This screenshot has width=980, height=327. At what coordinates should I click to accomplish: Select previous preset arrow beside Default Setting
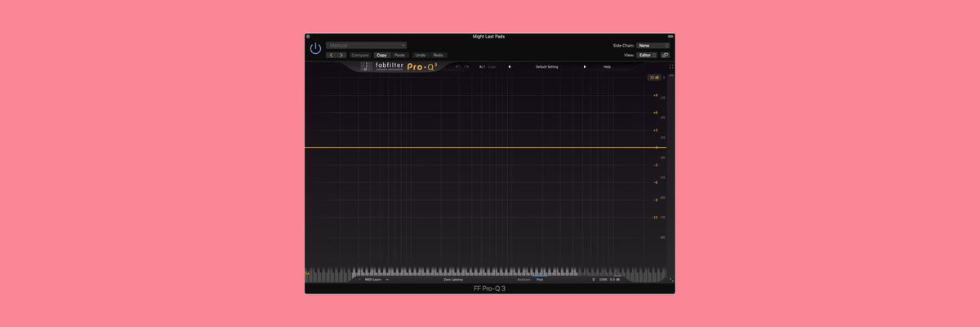tap(510, 66)
